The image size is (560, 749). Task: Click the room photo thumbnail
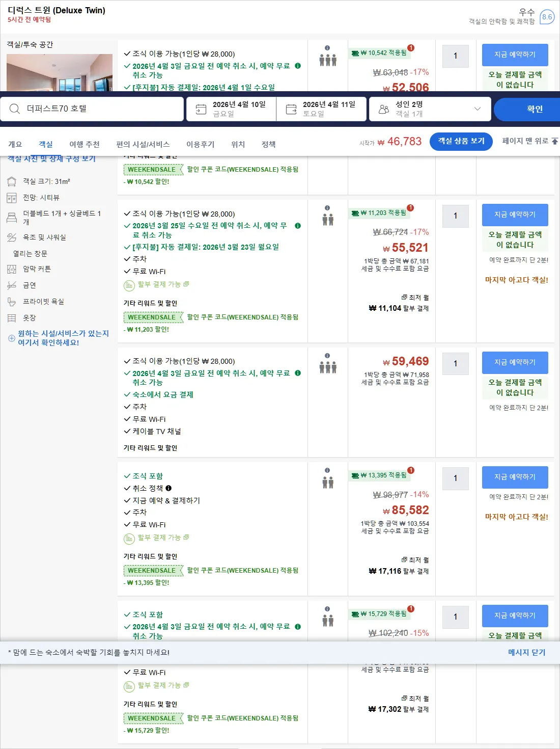(60, 72)
